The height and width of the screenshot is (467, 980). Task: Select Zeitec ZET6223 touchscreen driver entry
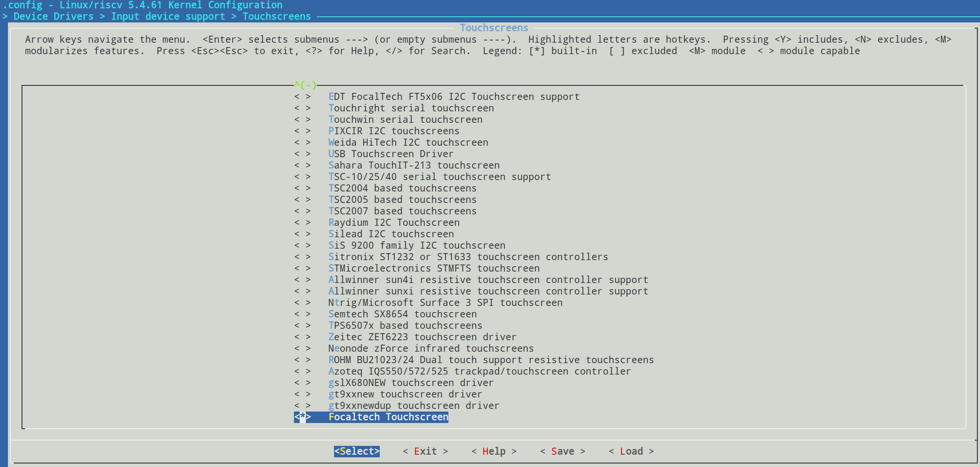click(x=422, y=337)
